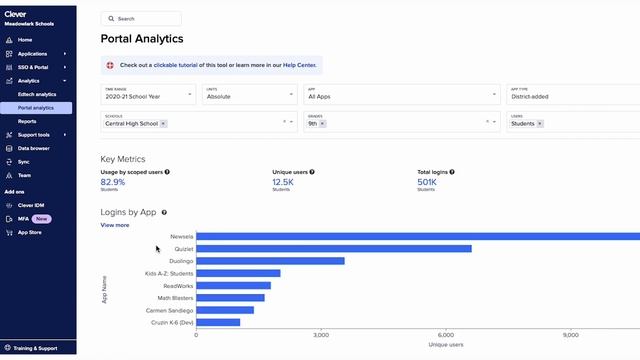Click info icon next to Usage by scoped users
The image size is (640, 360).
coord(167,172)
